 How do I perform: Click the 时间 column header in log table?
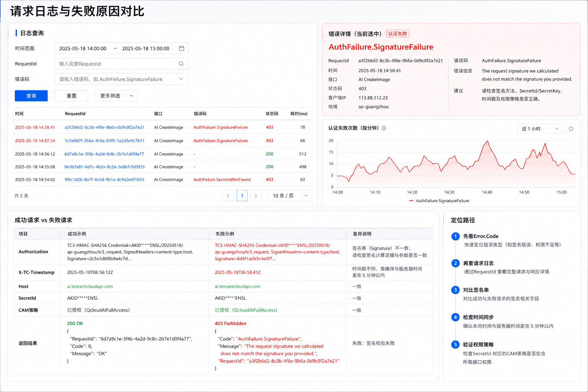(19, 114)
